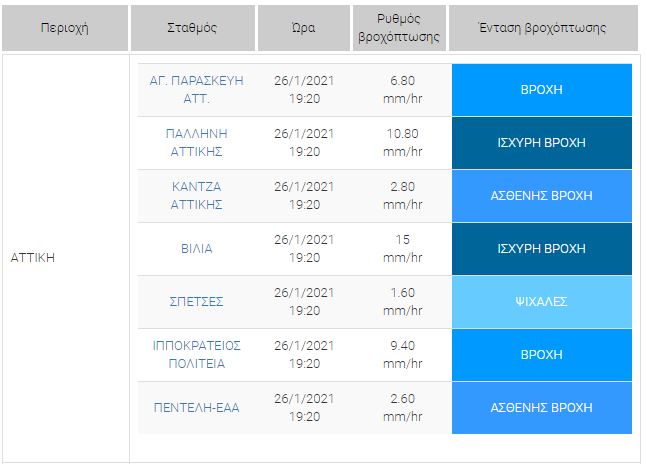The height and width of the screenshot is (464, 647).
Task: Select the Ένταση βροχόπτωσης column header
Action: (x=543, y=28)
